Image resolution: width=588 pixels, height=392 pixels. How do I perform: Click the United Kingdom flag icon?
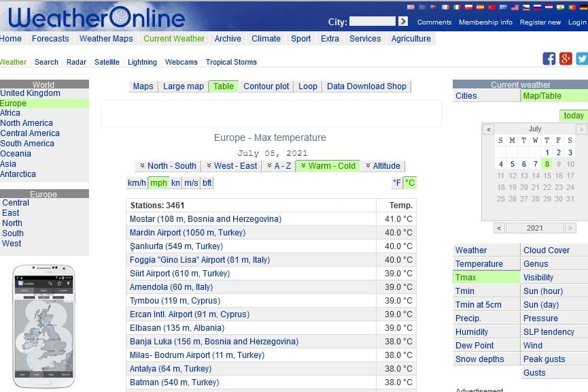tap(411, 7)
